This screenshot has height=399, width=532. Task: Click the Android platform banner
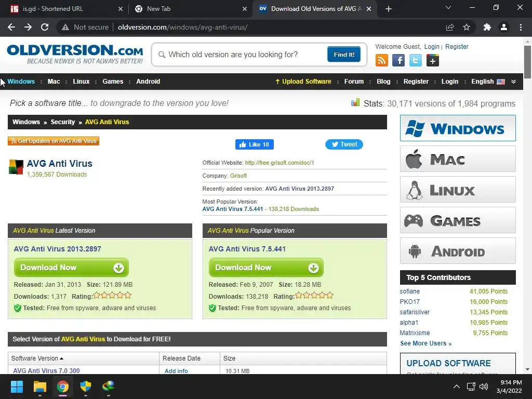pyautogui.click(x=458, y=251)
